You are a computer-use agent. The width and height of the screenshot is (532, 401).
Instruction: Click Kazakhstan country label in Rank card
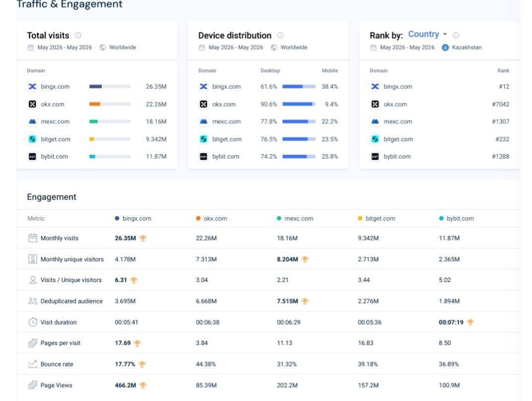click(x=466, y=48)
